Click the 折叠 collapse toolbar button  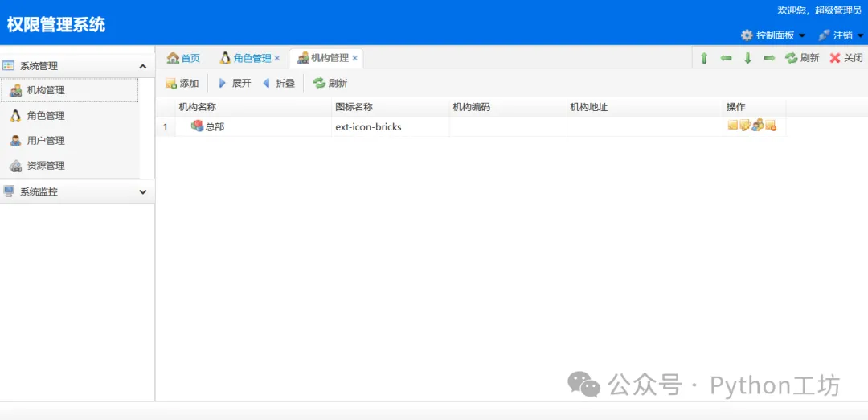(x=278, y=84)
